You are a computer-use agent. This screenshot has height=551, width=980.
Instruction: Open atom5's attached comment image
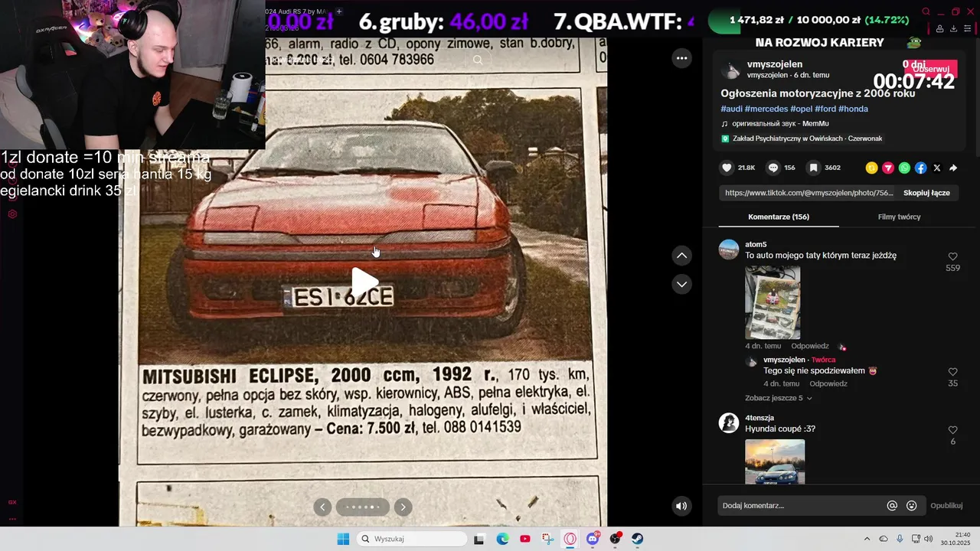[773, 302]
